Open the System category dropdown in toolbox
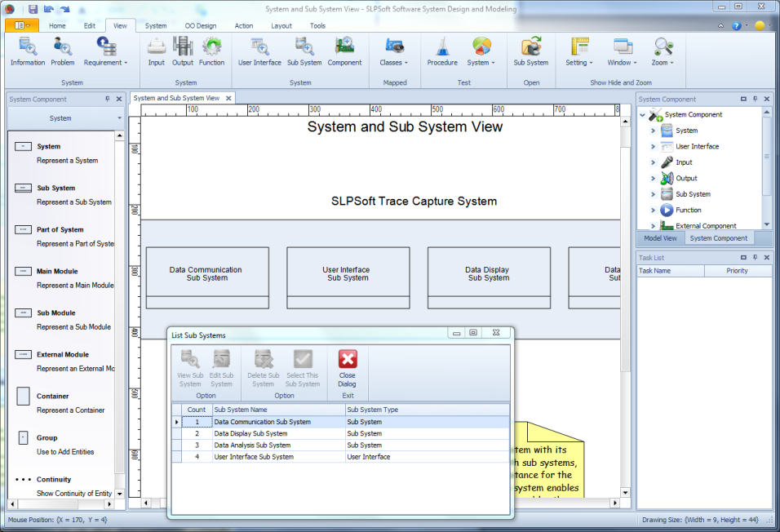 tap(65, 118)
